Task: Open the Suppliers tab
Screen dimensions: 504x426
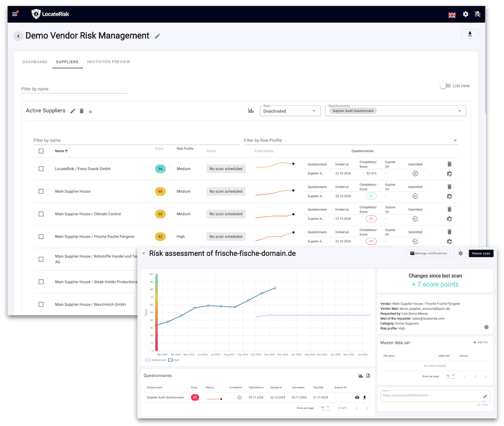Action: (67, 62)
